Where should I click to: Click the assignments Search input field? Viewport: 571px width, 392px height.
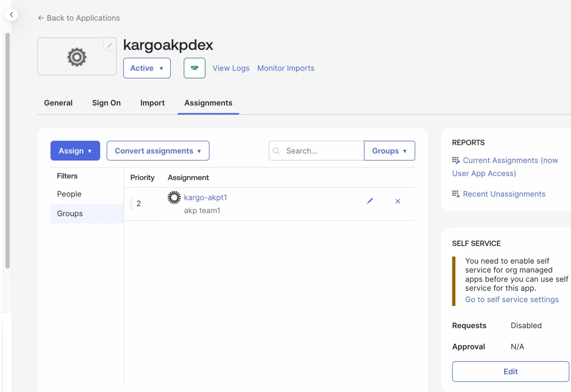click(x=316, y=151)
